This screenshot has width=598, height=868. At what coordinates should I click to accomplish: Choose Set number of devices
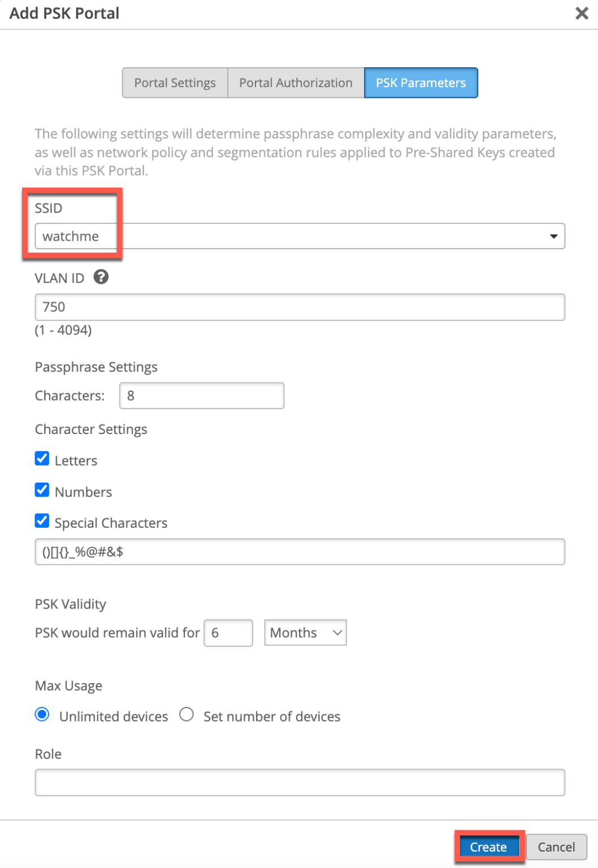[x=187, y=714]
